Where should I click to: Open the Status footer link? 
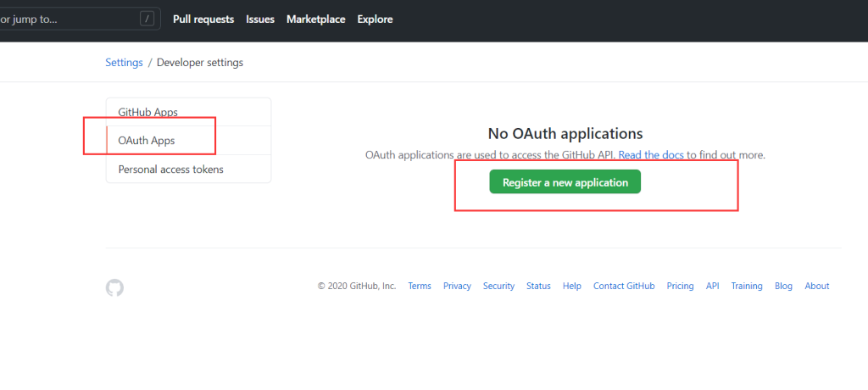click(538, 287)
